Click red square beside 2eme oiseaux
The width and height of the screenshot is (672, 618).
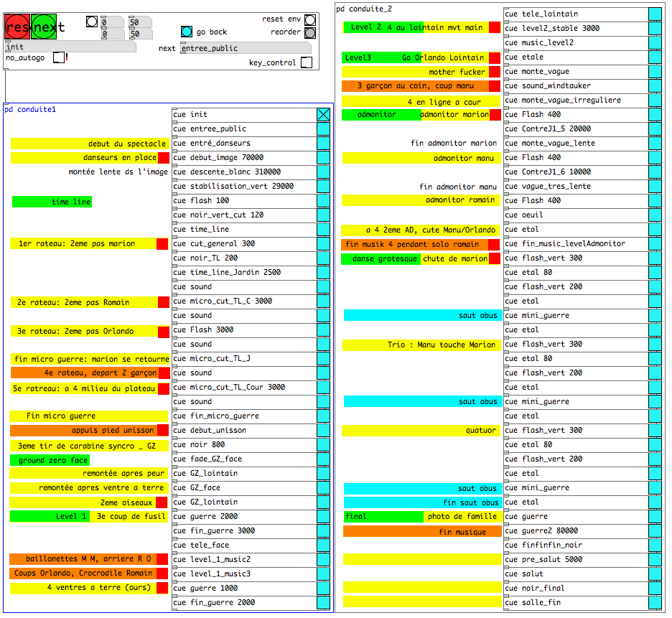162,502
